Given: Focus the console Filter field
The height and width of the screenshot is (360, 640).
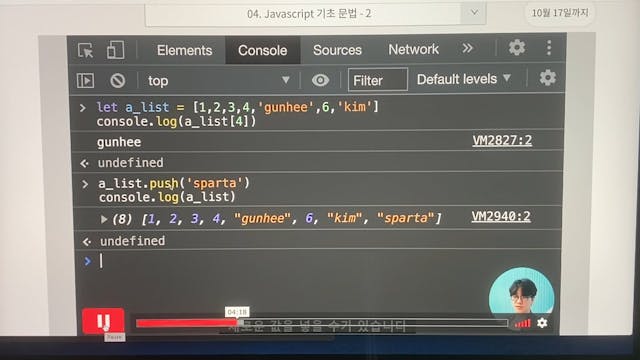Looking at the screenshot, I should pos(378,80).
